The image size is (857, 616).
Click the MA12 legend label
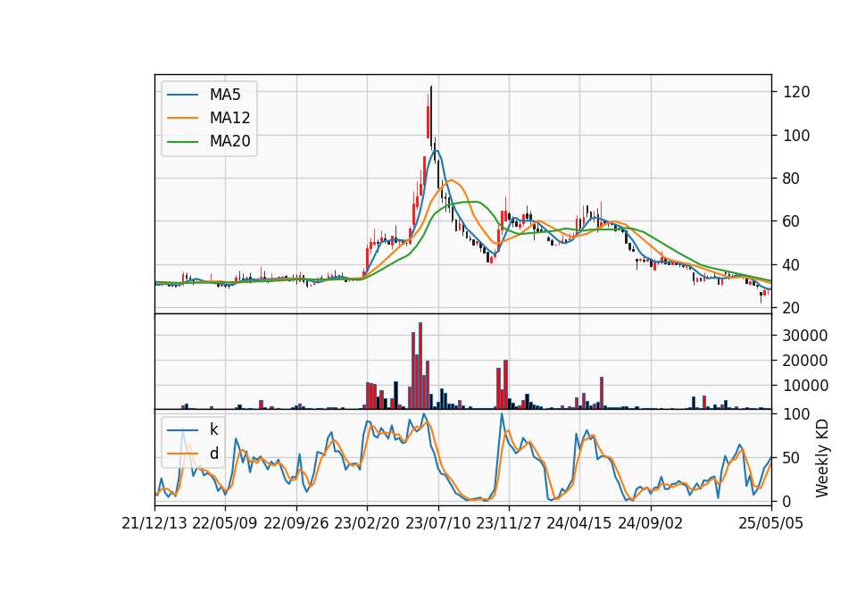click(229, 118)
